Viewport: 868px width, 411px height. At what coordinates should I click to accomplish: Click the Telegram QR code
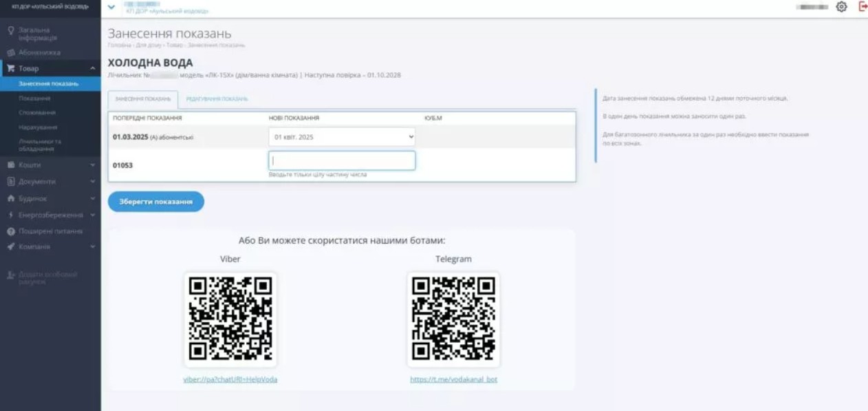453,319
